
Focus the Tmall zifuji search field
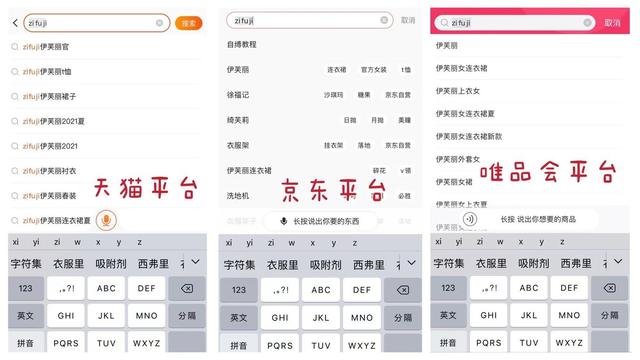[x=97, y=23]
